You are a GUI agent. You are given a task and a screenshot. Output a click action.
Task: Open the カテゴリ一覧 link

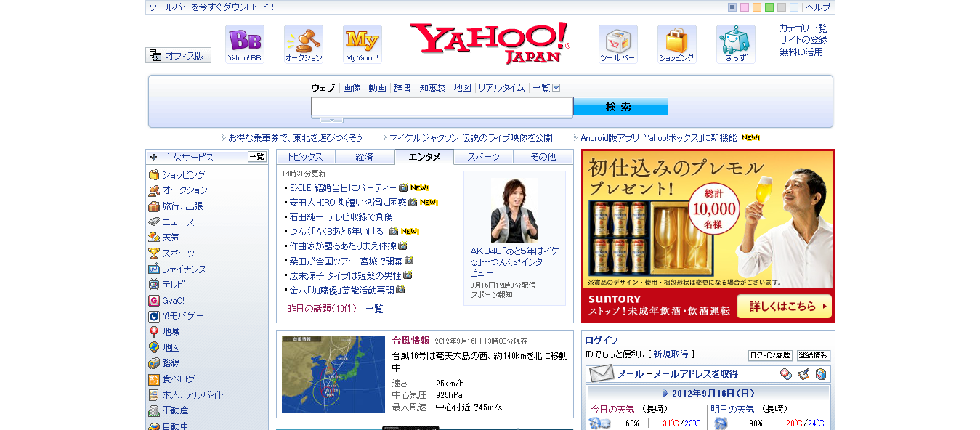(x=803, y=28)
